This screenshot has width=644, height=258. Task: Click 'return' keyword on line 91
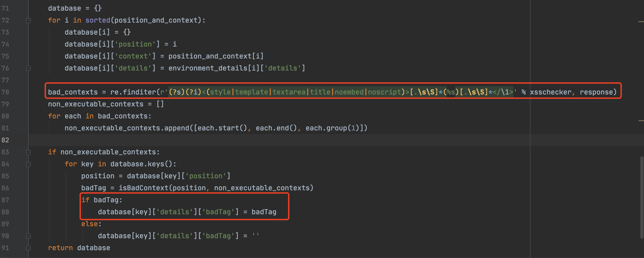(60, 248)
